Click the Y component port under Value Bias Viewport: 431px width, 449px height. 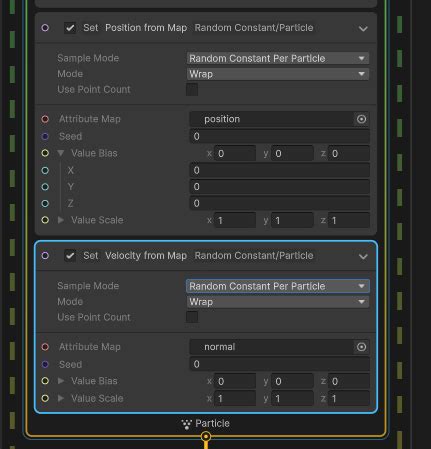(45, 187)
